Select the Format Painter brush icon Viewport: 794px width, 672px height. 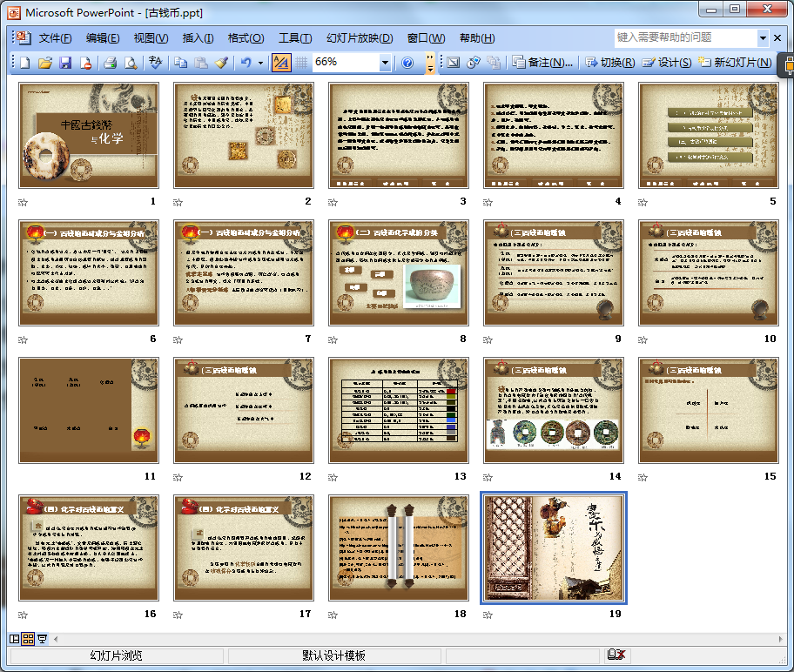click(x=222, y=63)
